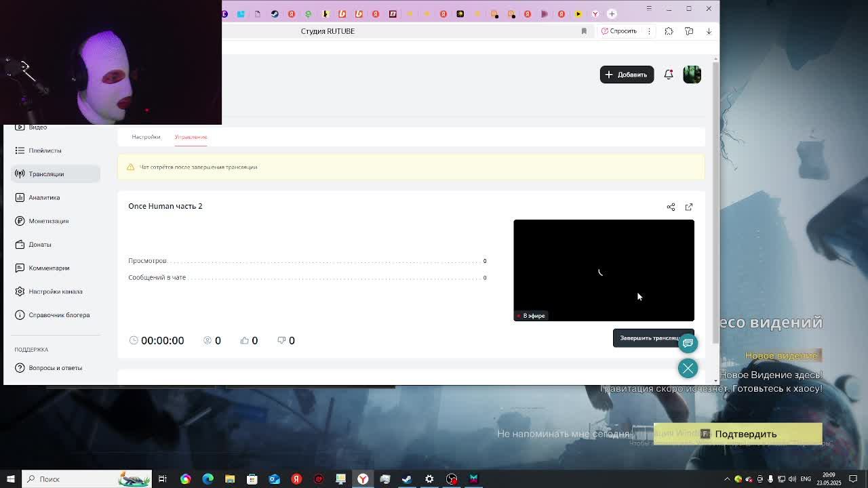
Task: Open the broadcast in a new window
Action: (689, 207)
